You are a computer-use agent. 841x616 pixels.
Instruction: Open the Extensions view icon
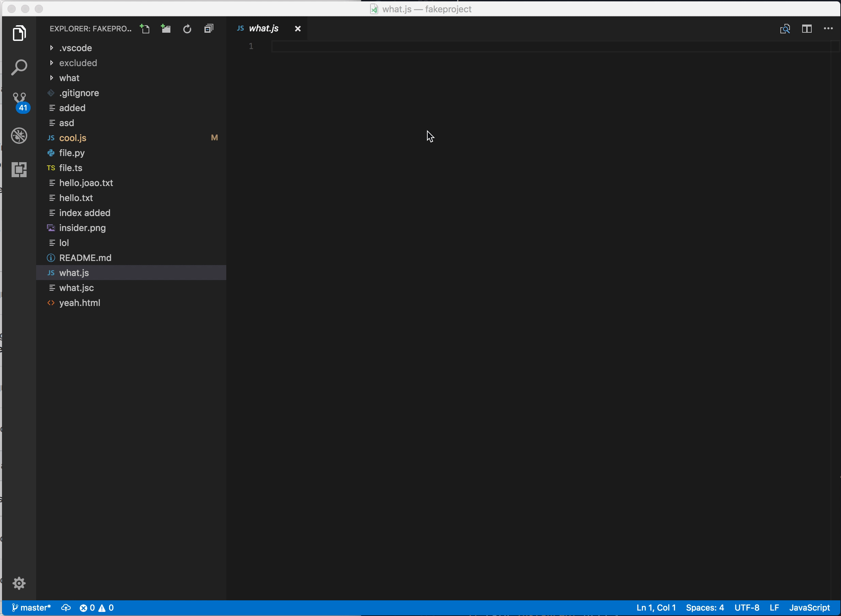coord(19,170)
